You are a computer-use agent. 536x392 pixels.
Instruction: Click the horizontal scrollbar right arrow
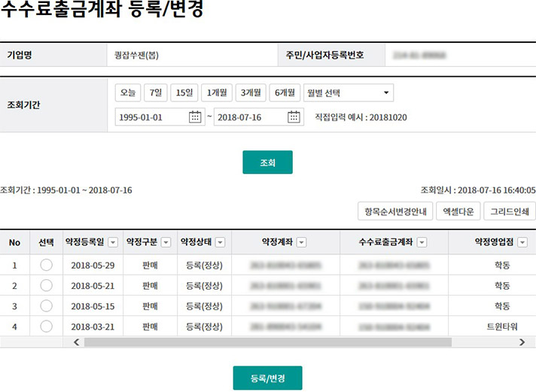522,342
